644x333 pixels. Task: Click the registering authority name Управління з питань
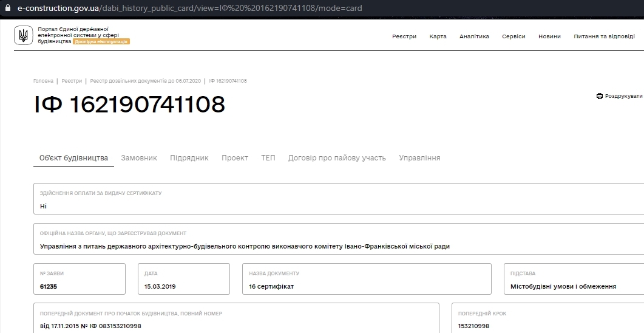click(x=245, y=246)
